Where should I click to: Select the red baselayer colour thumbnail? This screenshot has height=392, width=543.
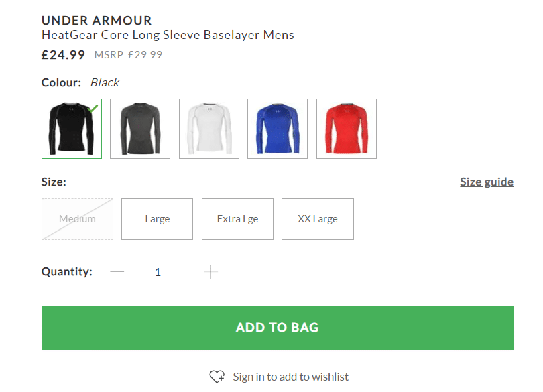(x=346, y=129)
